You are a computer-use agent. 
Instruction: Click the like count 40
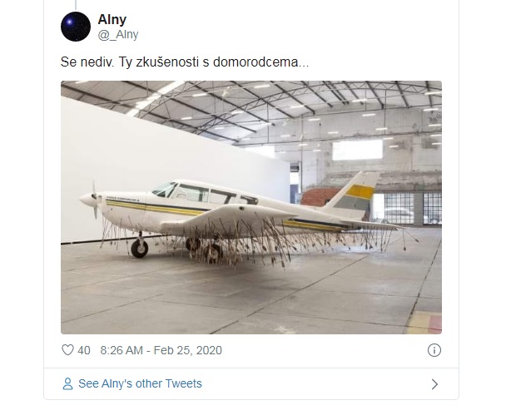(84, 350)
